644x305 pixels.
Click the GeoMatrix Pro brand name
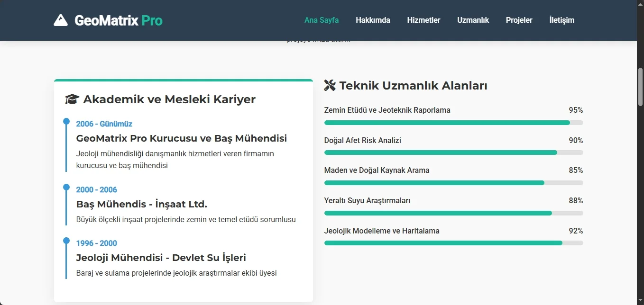coord(119,20)
